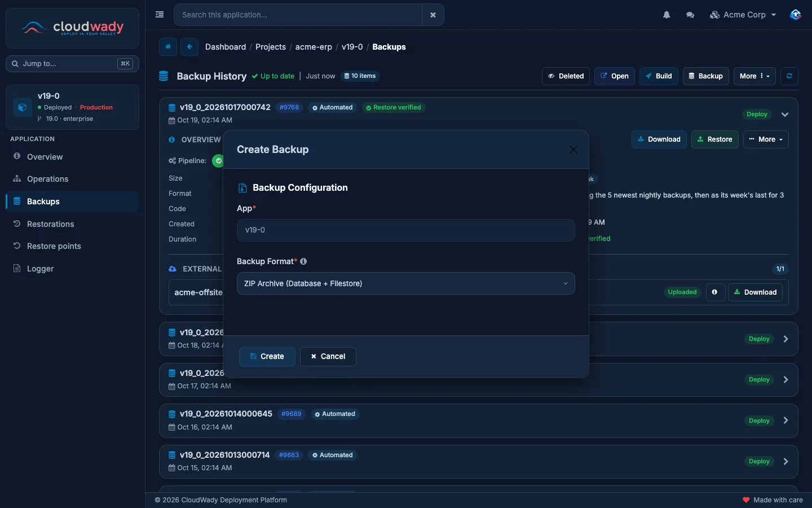Image resolution: width=812 pixels, height=508 pixels.
Task: Open Restorations in the sidebar
Action: 72,224
